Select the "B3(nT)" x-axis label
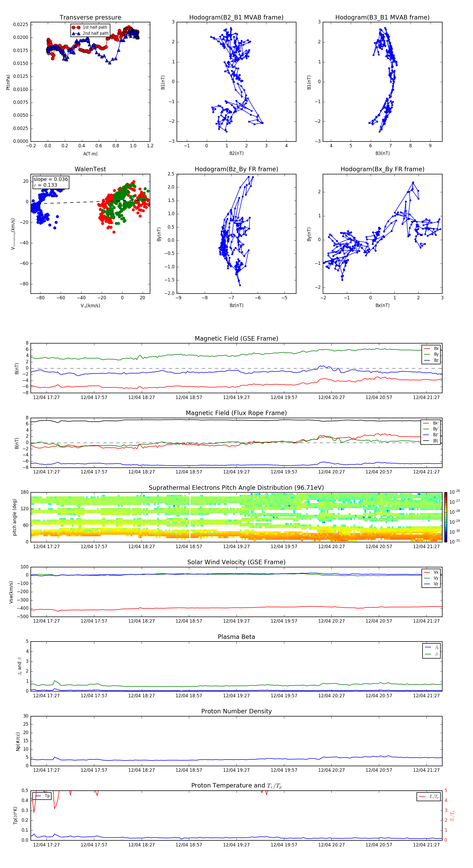Screen dimensions: 473x868 click(x=382, y=153)
